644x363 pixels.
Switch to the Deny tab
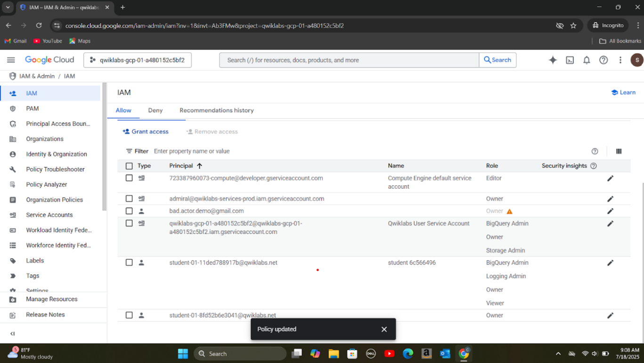pyautogui.click(x=155, y=110)
